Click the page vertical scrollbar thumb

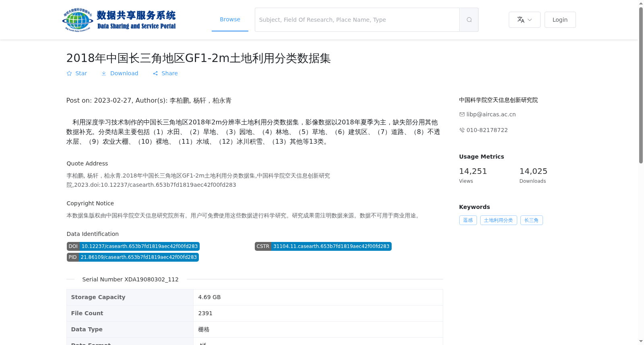[641, 85]
